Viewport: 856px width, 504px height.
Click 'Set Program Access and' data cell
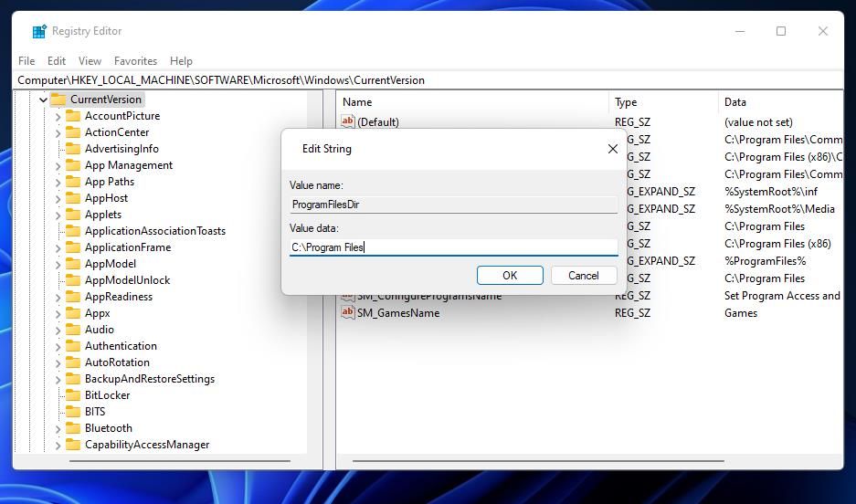pyautogui.click(x=782, y=296)
